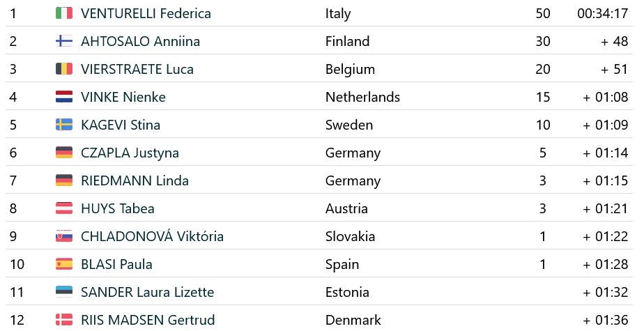The height and width of the screenshot is (331, 644).
Task: Open rider VENTURELLI Federica's profile
Action: click(146, 13)
